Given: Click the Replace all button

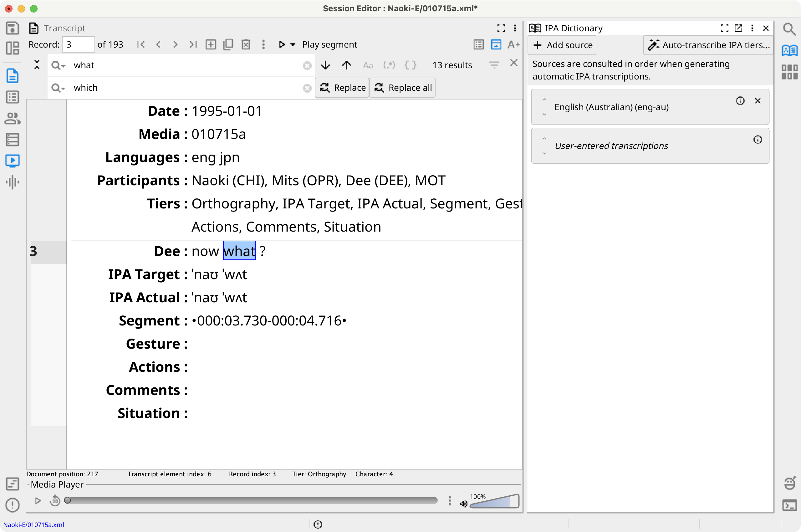Looking at the screenshot, I should 402,88.
